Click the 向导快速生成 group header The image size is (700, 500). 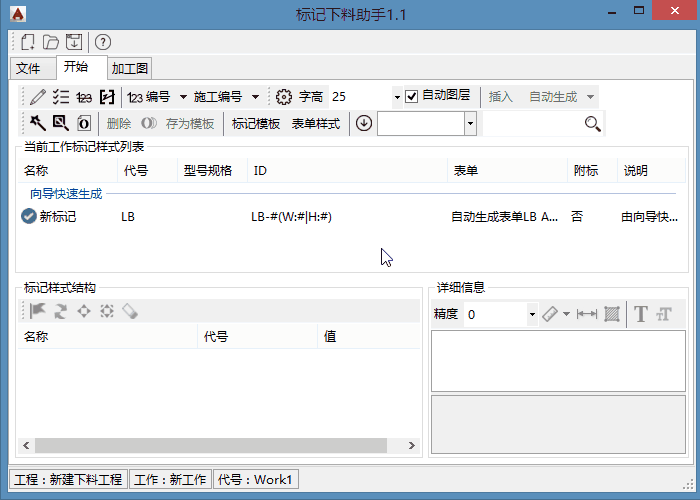point(66,194)
